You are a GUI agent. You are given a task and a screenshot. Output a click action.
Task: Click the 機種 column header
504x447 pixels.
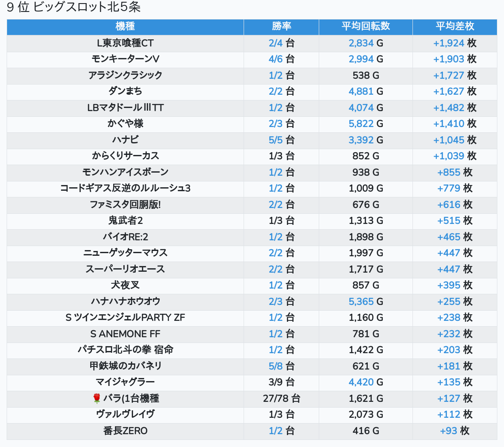coord(125,27)
